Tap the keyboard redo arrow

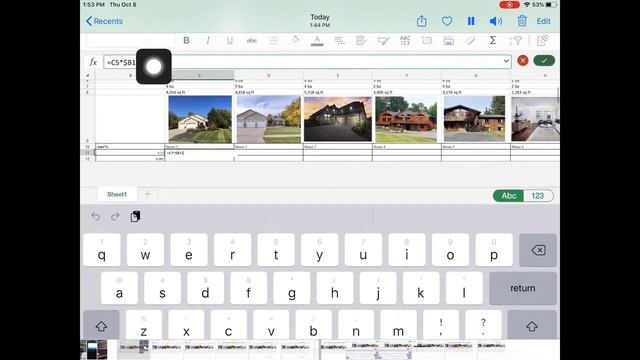[116, 216]
